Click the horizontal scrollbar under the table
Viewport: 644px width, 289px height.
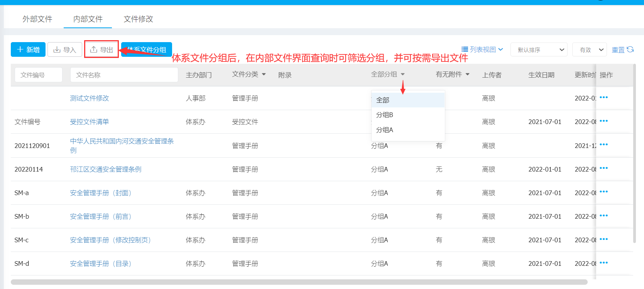click(x=299, y=282)
